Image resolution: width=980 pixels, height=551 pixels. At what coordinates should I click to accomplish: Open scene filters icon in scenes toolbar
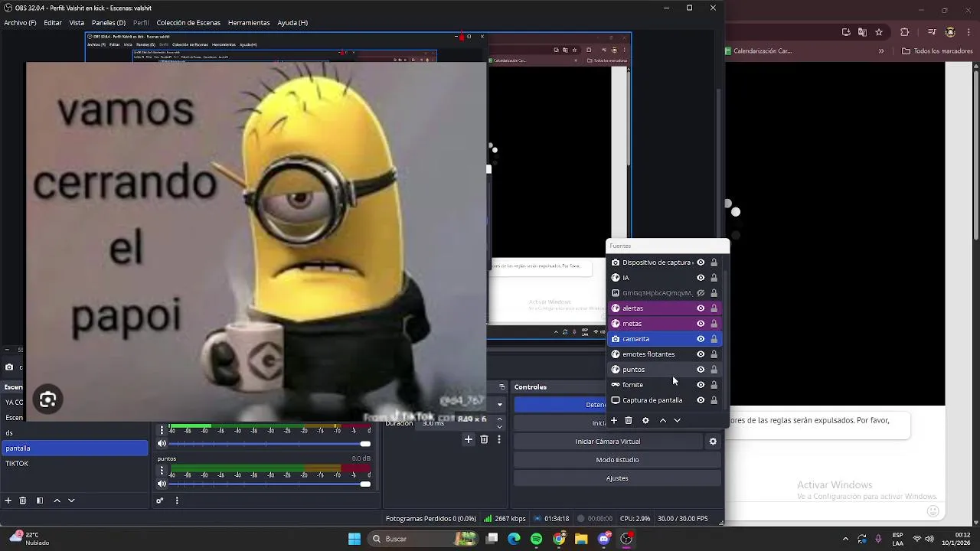(40, 500)
